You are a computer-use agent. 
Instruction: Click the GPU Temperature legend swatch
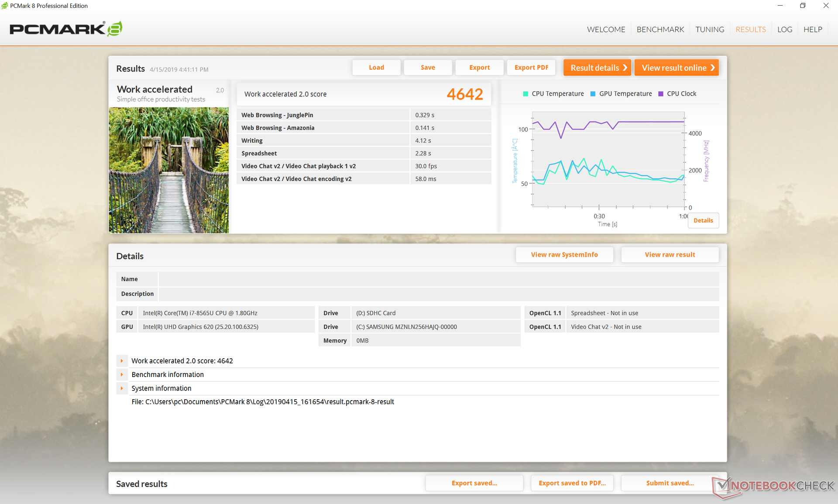point(593,94)
